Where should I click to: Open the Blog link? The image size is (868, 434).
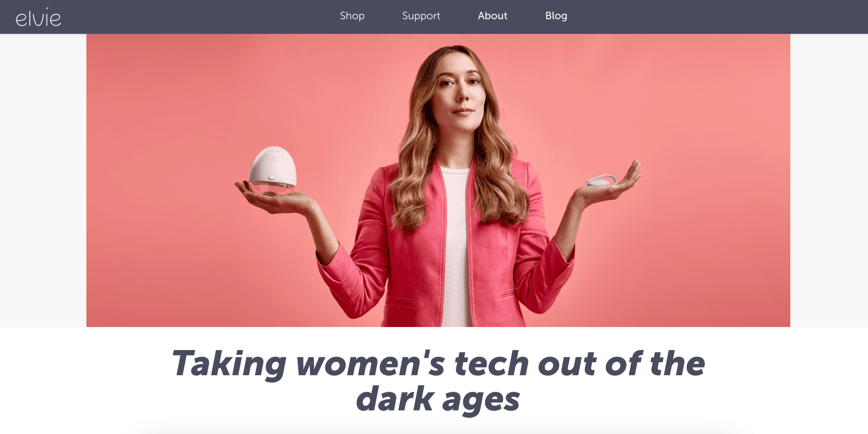tap(556, 16)
